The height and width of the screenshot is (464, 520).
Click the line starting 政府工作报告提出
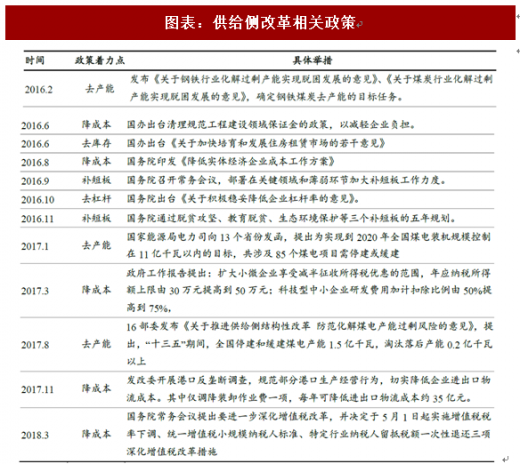click(x=309, y=273)
